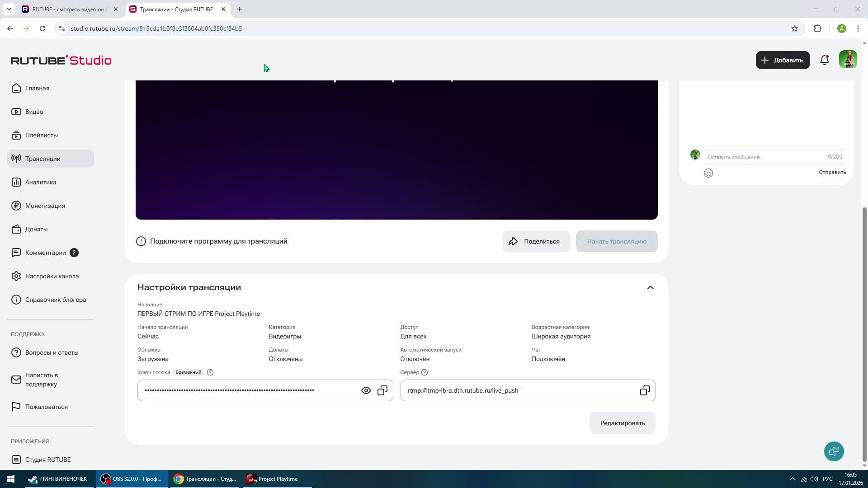Viewport: 868px width, 488px height.
Task: Bookmark this page with the star icon
Action: [795, 28]
